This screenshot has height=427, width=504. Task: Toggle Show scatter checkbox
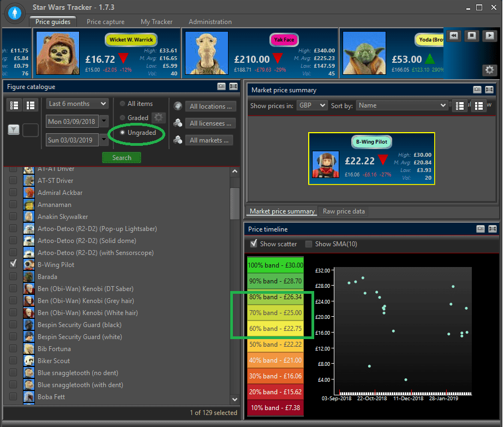254,244
